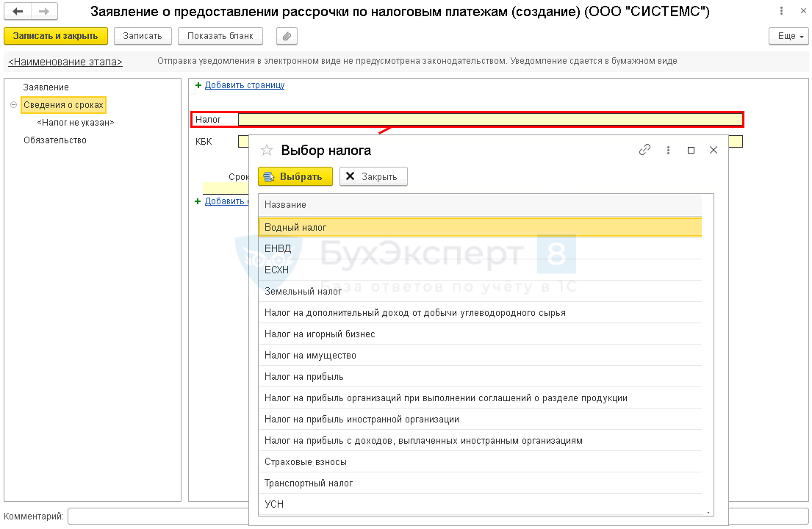Image resolution: width=812 pixels, height=529 pixels.
Task: Maximize the Выбор налога dialog
Action: click(691, 150)
